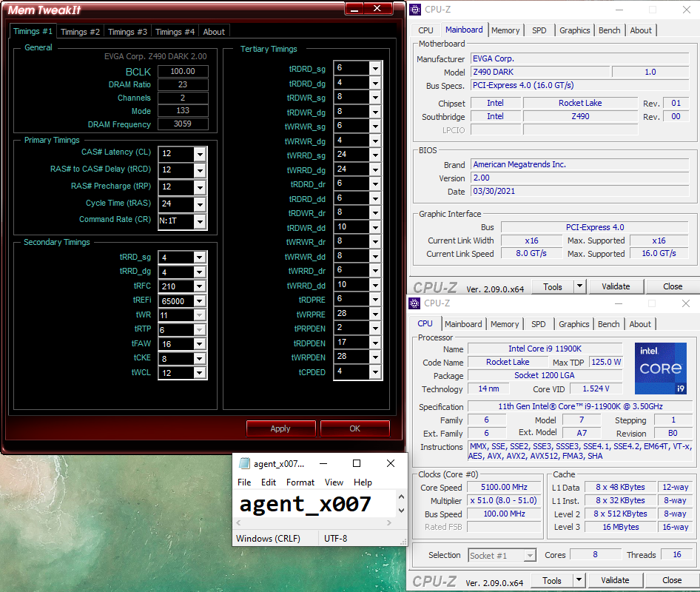The width and height of the screenshot is (700, 592).
Task: Click Tools button in lower CPU-Z window
Action: 552,580
